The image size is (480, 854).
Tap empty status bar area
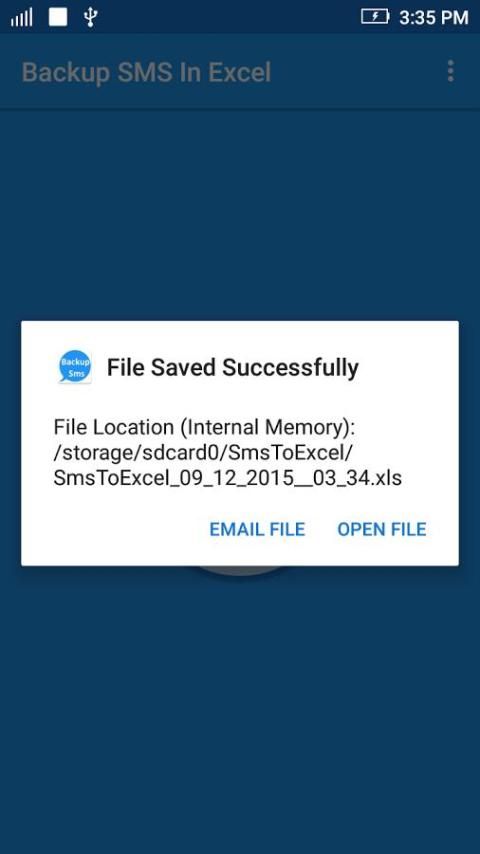(229, 17)
